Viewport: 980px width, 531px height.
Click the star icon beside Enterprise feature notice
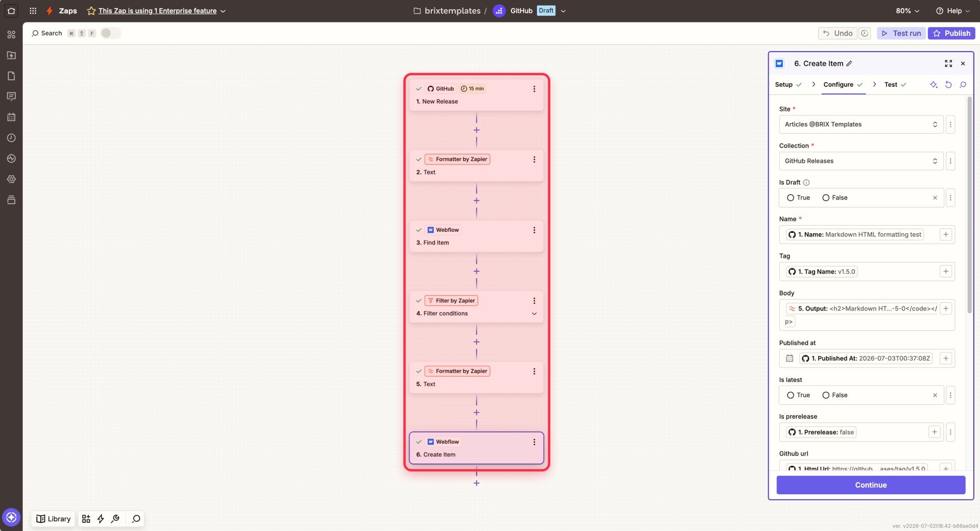[x=91, y=11]
